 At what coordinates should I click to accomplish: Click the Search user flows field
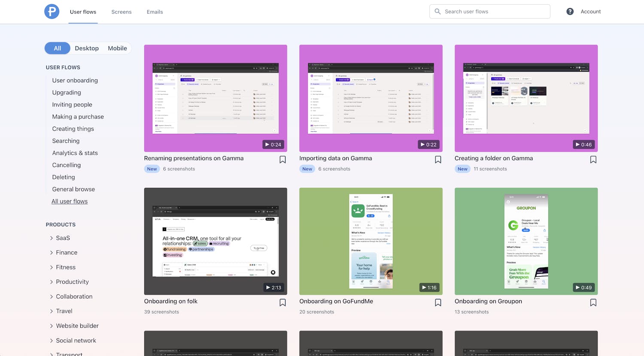pyautogui.click(x=494, y=12)
